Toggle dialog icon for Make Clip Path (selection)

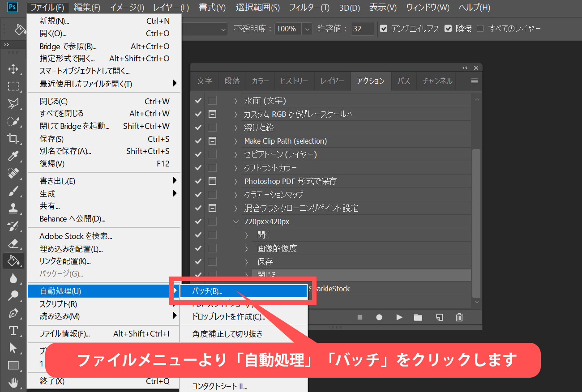click(x=212, y=141)
